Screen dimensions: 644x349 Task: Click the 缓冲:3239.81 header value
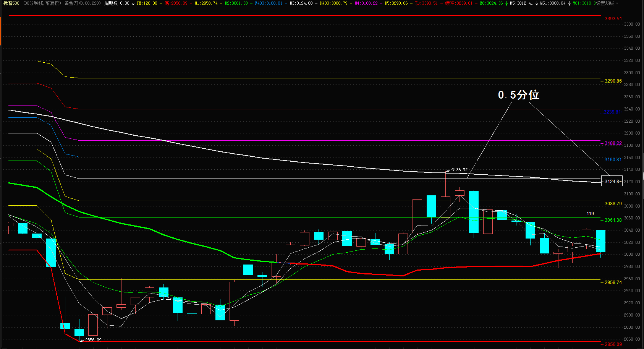click(x=459, y=3)
